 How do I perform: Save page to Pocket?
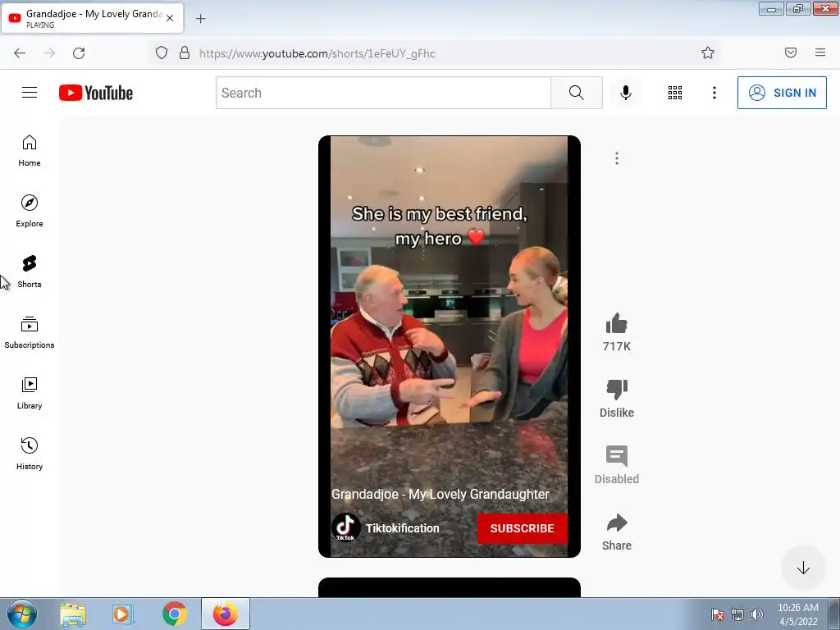791,52
